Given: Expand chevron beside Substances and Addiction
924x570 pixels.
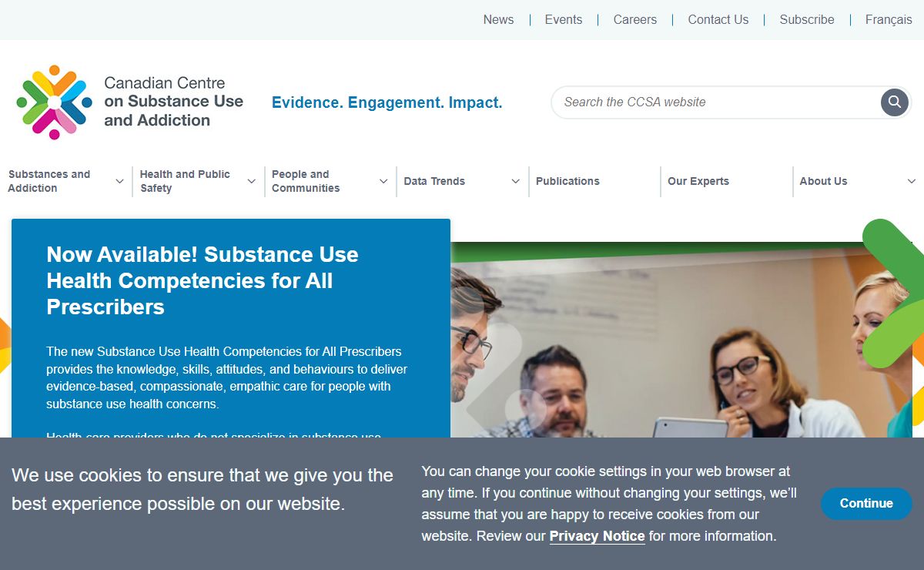Looking at the screenshot, I should [x=119, y=181].
